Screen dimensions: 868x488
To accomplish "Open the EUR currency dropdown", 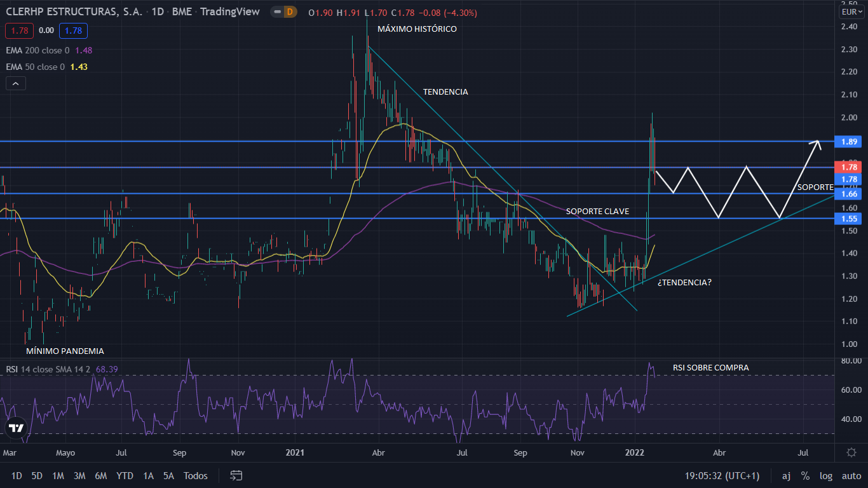I will pyautogui.click(x=851, y=12).
